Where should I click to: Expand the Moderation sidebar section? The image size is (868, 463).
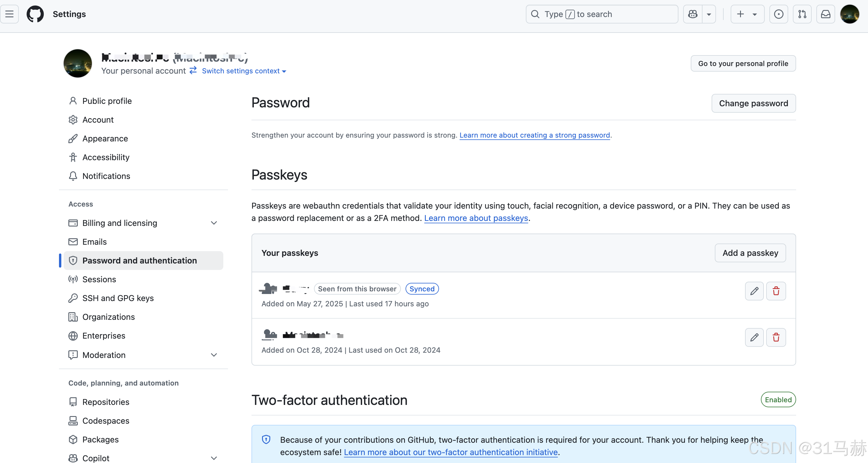tap(214, 355)
